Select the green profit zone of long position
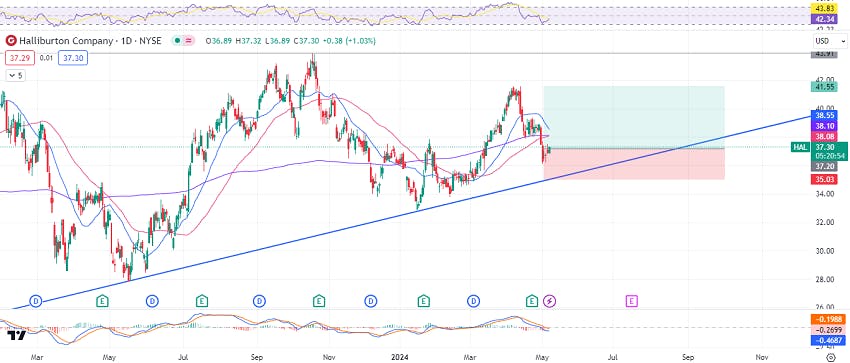Screen dimensions: 850x363 pyautogui.click(x=634, y=116)
